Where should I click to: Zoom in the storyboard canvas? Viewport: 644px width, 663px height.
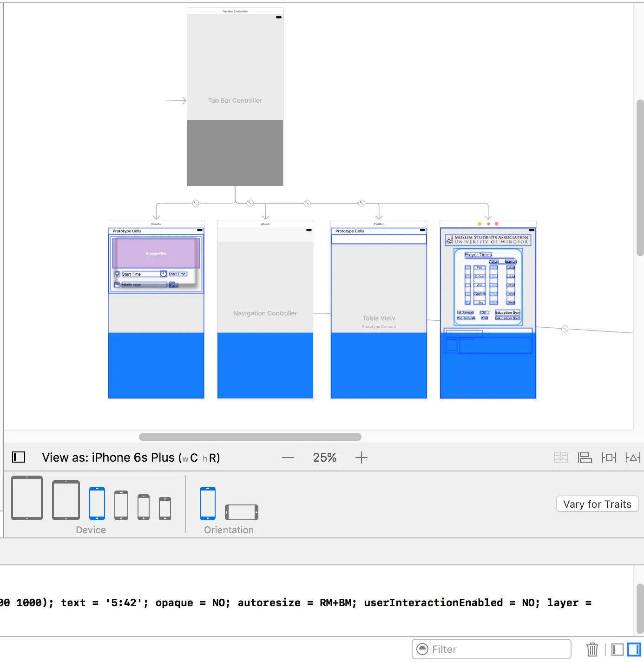click(361, 457)
